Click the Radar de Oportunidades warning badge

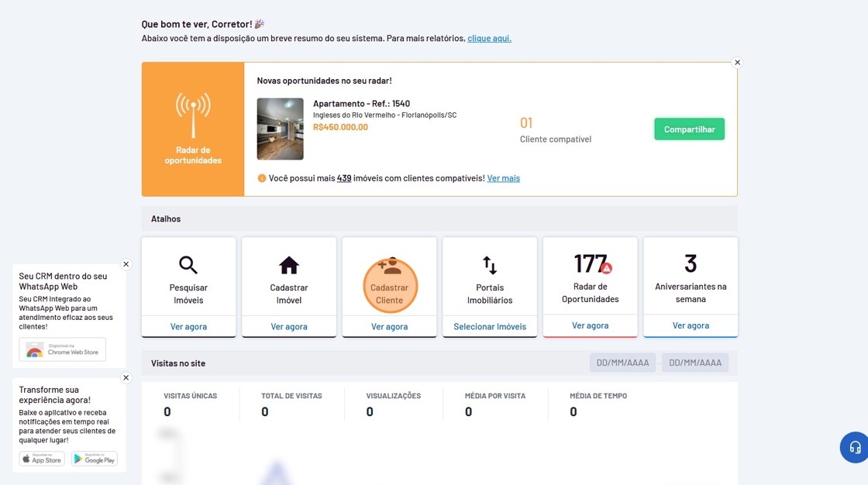click(607, 268)
